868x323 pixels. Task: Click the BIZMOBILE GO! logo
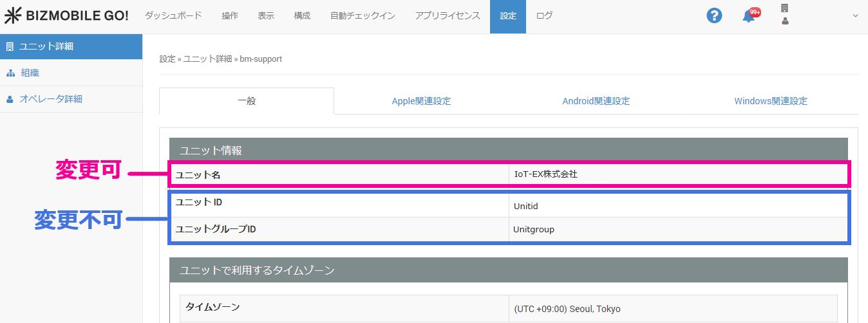(x=67, y=16)
